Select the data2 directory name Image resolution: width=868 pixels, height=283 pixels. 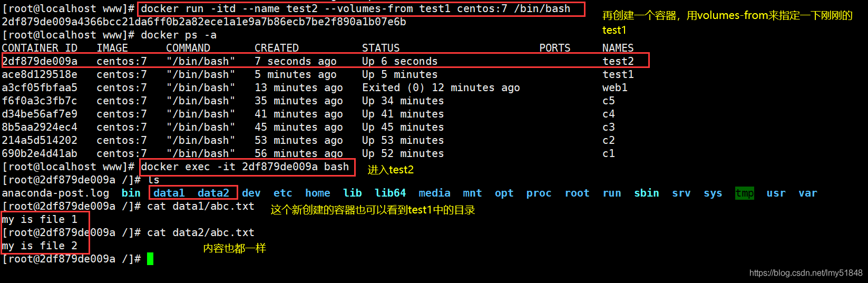[x=213, y=193]
